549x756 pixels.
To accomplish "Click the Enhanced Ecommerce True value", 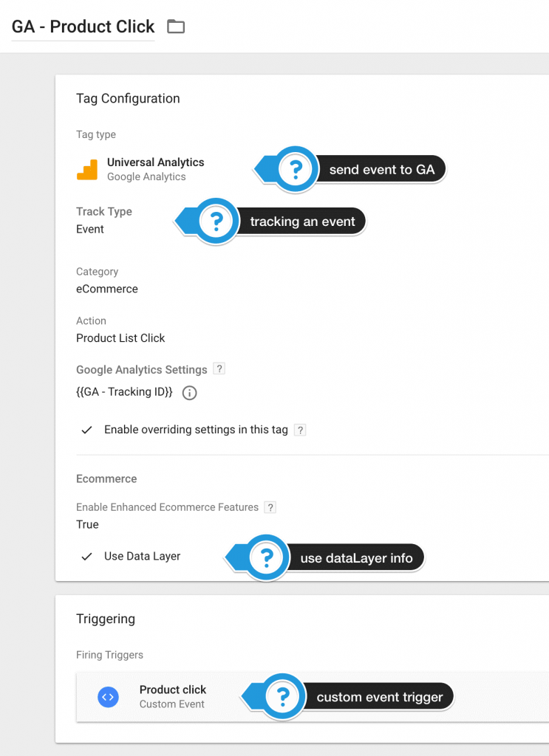I will pyautogui.click(x=87, y=524).
